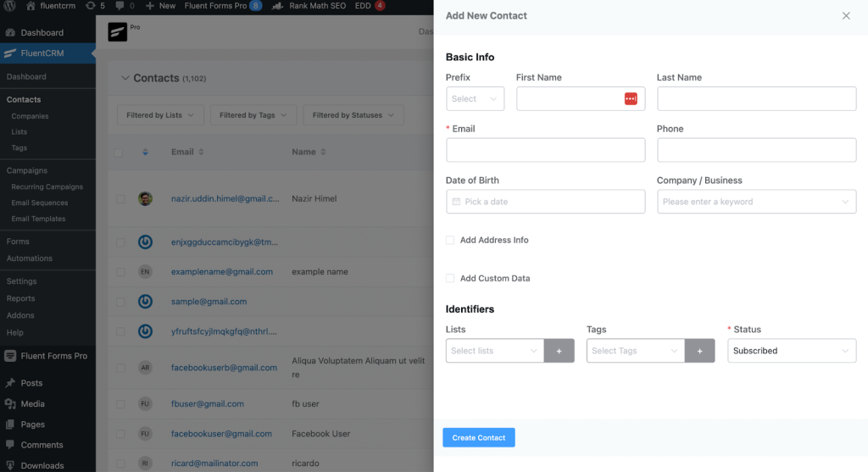Open Campaigns in FluentCRM sidebar
This screenshot has height=472, width=868.
(26, 170)
